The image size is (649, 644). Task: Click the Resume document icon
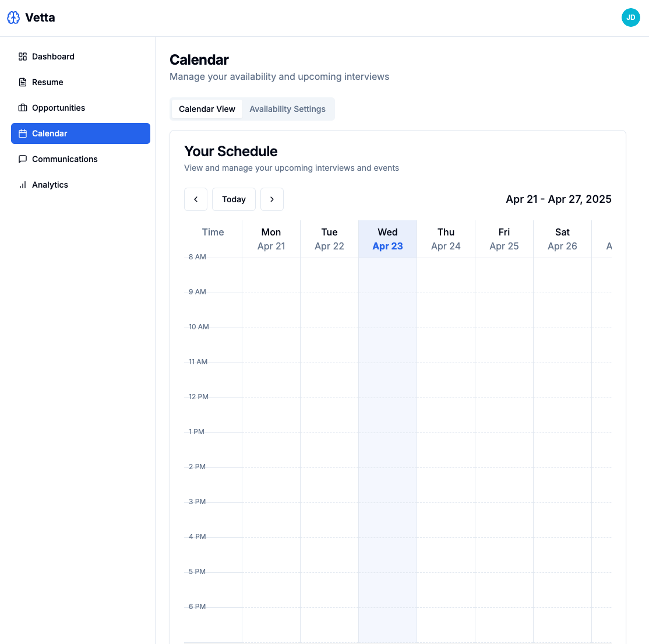[x=23, y=82]
